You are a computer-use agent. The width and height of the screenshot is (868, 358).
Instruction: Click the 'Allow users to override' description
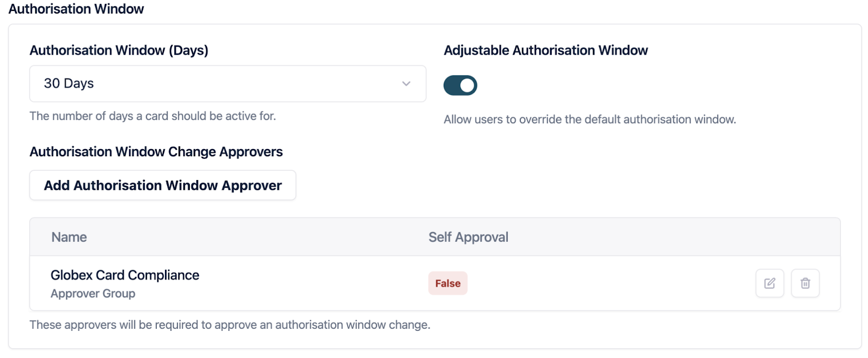(x=590, y=119)
